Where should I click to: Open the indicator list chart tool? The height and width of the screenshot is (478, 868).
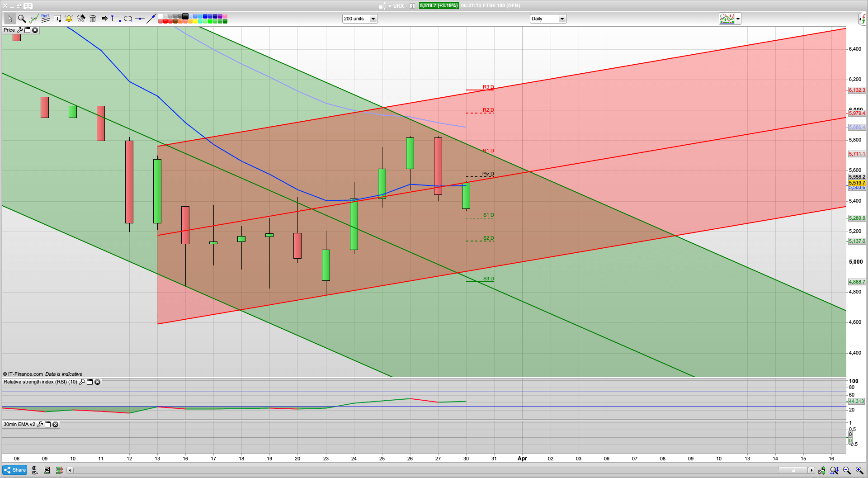coord(33,19)
